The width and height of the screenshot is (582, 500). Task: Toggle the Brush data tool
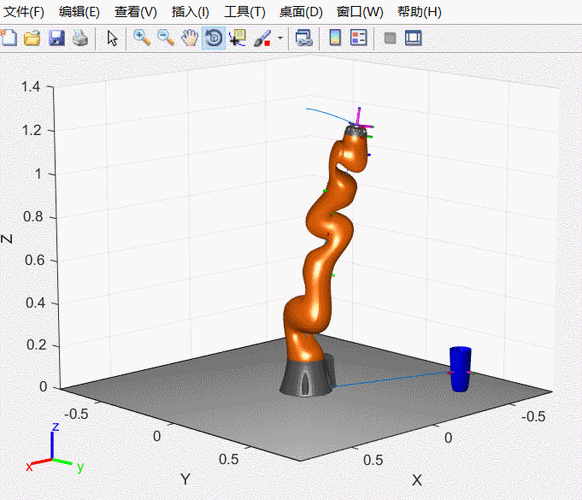click(262, 38)
